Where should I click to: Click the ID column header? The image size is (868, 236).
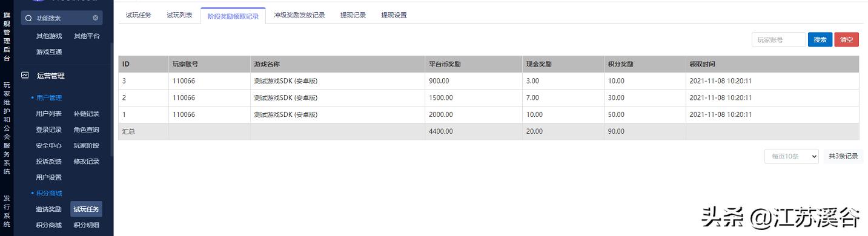(144, 64)
